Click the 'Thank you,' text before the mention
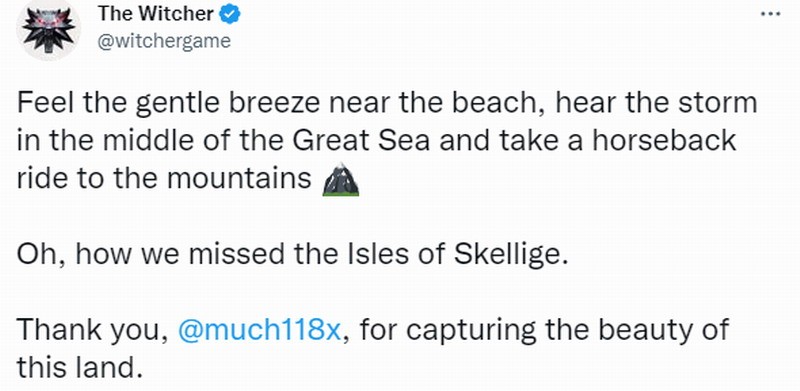The height and width of the screenshot is (391, 800). click(92, 331)
